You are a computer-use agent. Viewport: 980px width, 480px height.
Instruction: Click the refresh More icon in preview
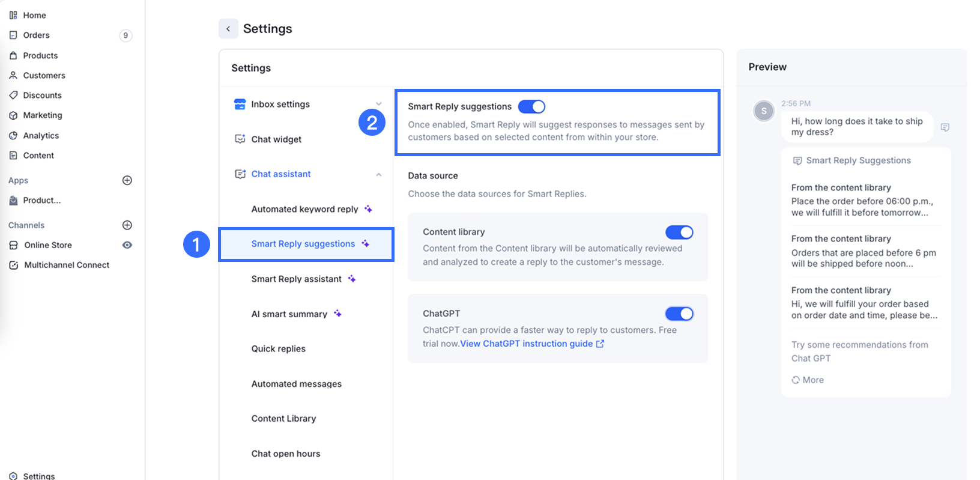(x=796, y=380)
